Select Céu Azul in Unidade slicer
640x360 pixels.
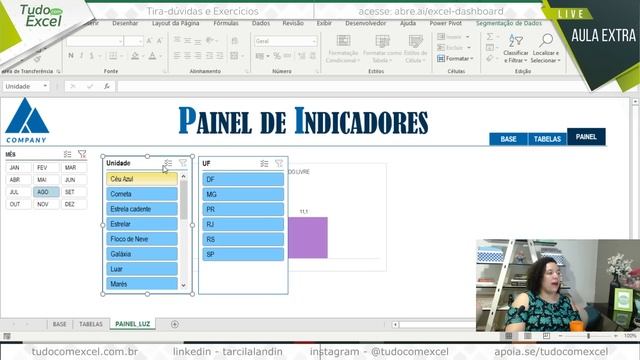[142, 179]
